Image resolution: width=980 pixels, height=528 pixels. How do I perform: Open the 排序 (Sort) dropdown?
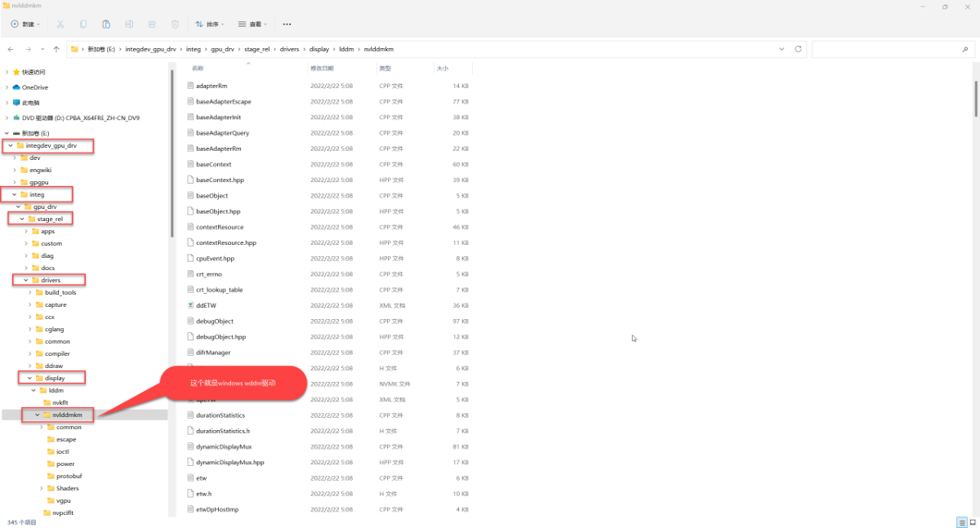tap(210, 24)
